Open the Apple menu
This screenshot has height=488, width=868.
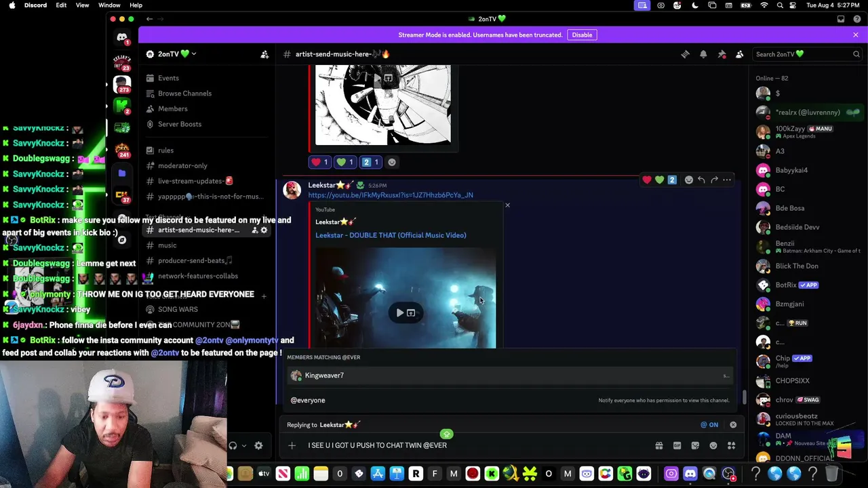(12, 5)
